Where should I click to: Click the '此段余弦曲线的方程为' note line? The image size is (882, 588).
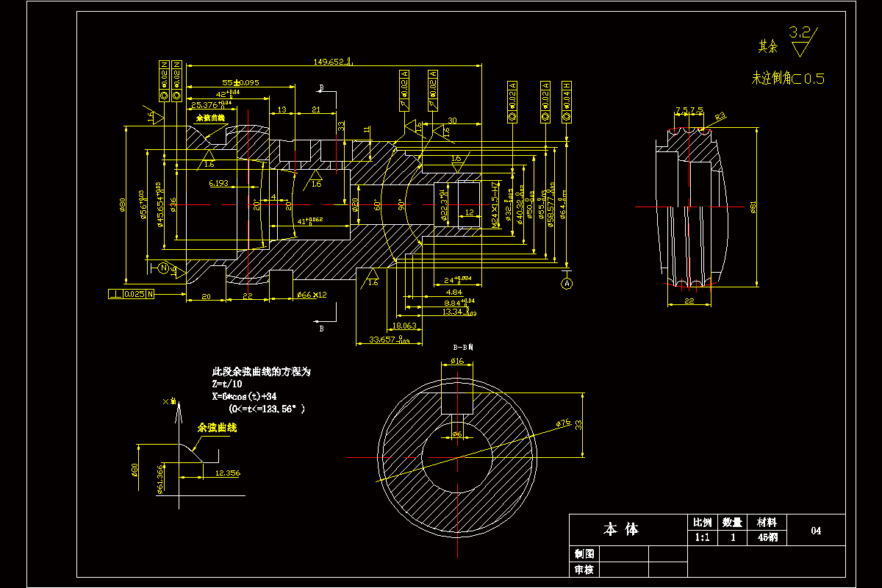coord(262,372)
